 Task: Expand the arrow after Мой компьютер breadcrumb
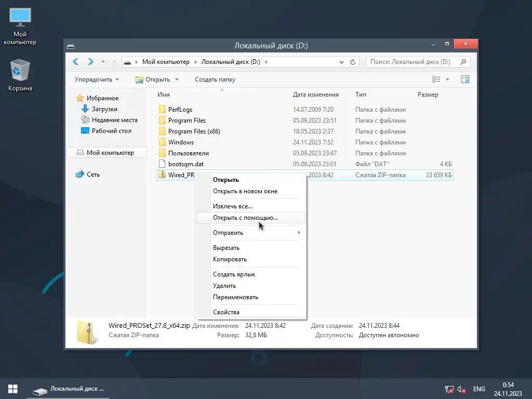[x=195, y=62]
